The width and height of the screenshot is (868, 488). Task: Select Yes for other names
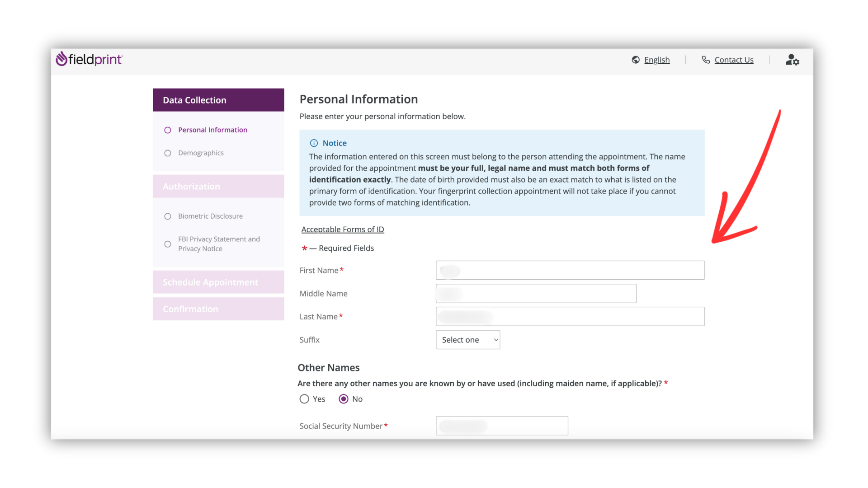304,399
